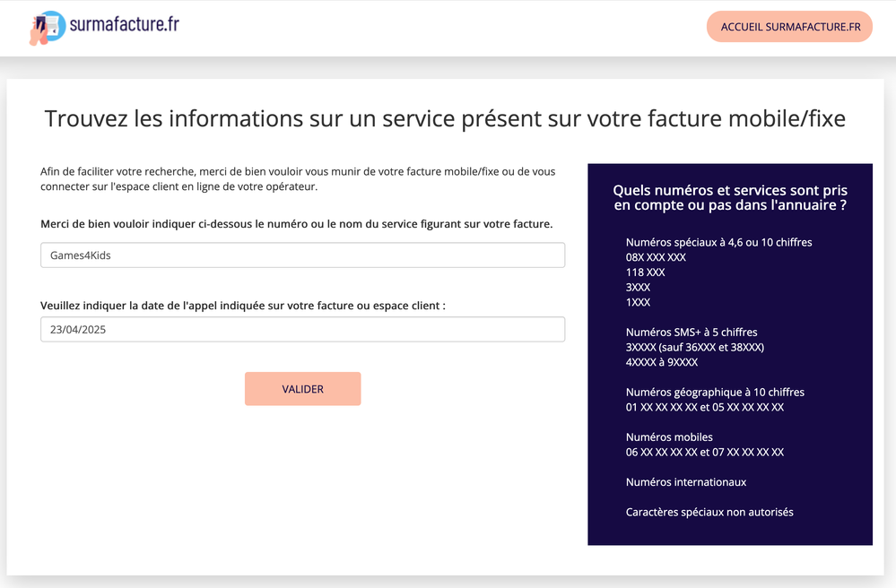Select the Numéros SMS+ à 5 chiffres line
This screenshot has height=588, width=896.
pos(693,332)
